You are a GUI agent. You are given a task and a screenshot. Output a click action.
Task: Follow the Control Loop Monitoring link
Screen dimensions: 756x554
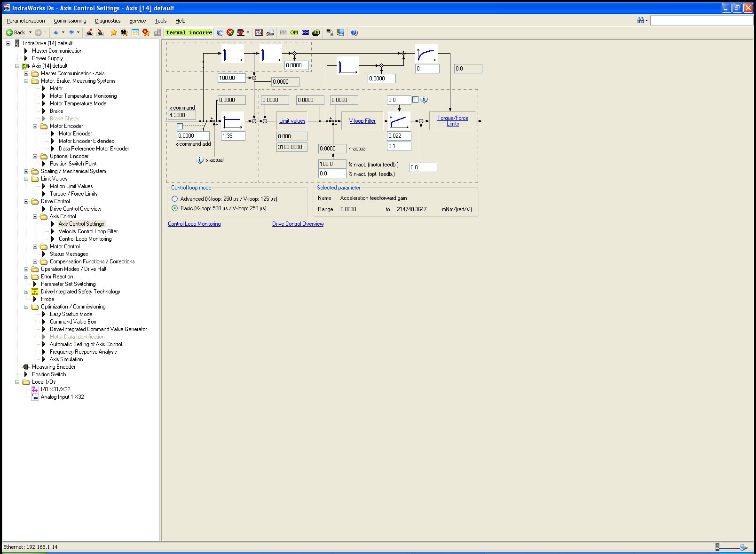coord(194,224)
